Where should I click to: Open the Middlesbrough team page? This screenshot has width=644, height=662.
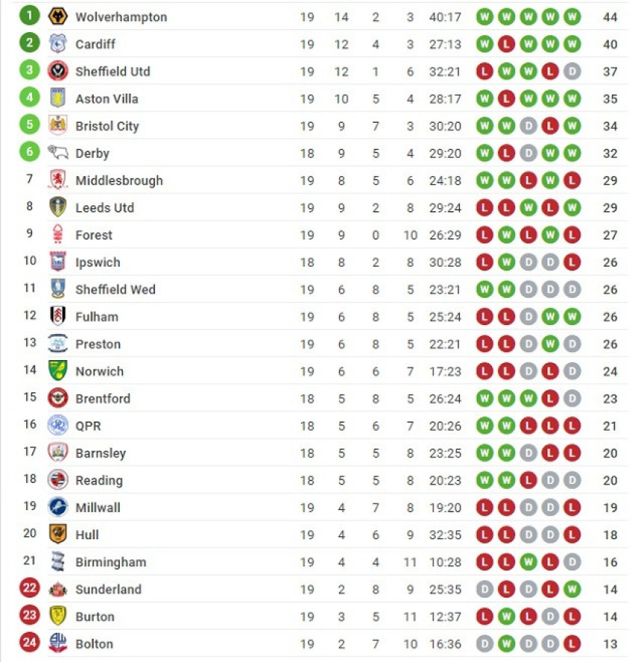(x=119, y=180)
